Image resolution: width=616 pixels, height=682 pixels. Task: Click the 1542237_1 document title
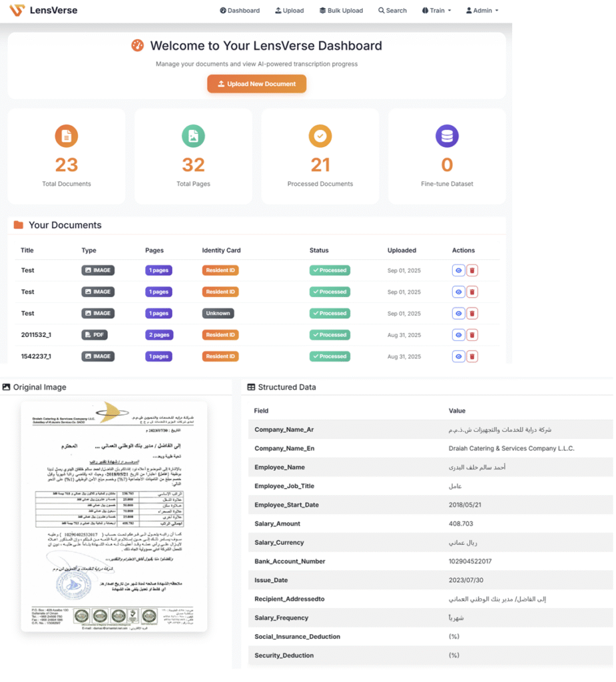click(36, 356)
